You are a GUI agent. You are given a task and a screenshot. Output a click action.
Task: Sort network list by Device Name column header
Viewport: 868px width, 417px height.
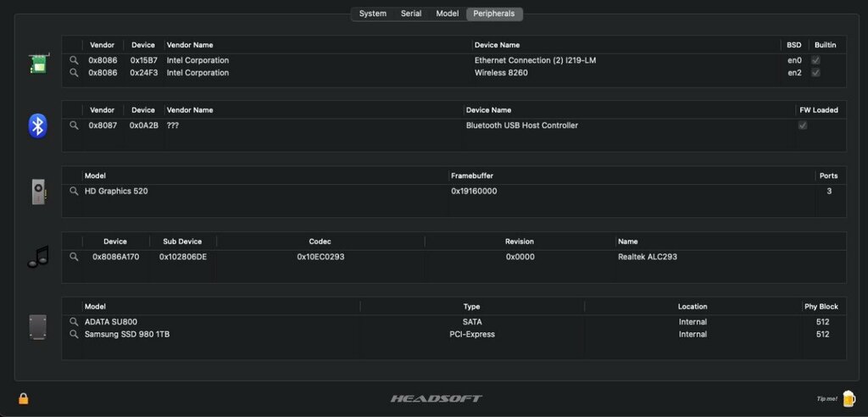(497, 45)
